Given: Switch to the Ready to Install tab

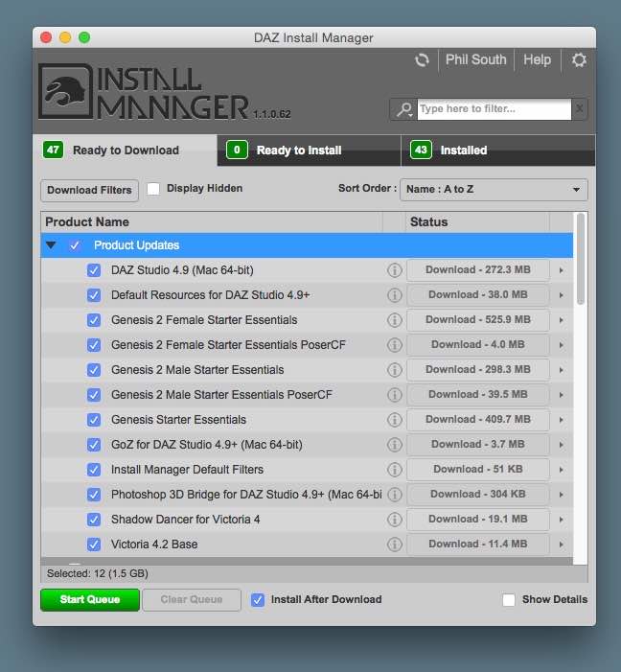Looking at the screenshot, I should click(309, 150).
